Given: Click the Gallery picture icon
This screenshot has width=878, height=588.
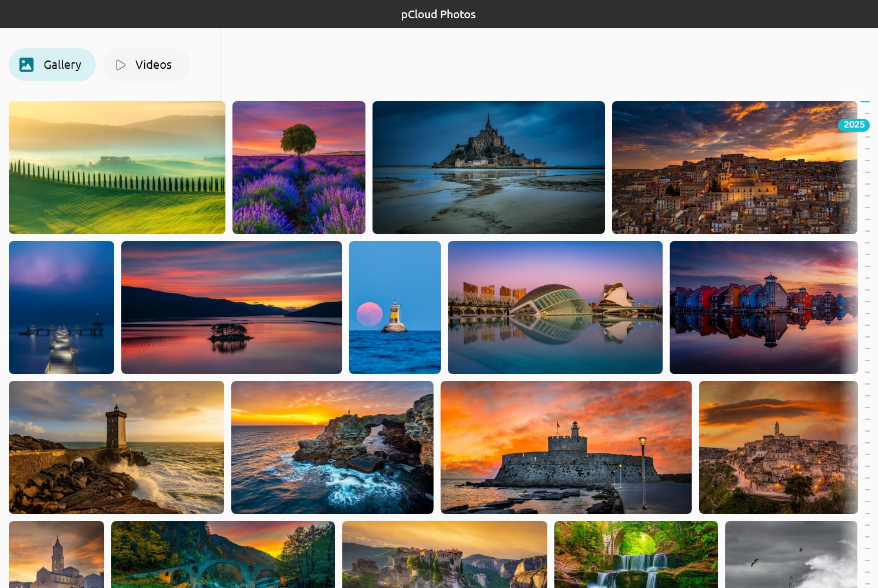Looking at the screenshot, I should click(26, 65).
